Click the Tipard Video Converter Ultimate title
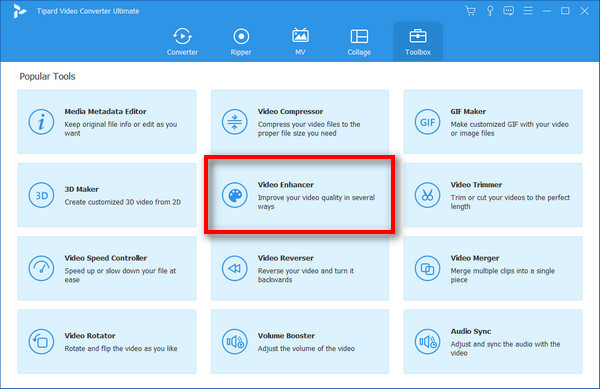The width and height of the screenshot is (600, 389). (x=88, y=11)
